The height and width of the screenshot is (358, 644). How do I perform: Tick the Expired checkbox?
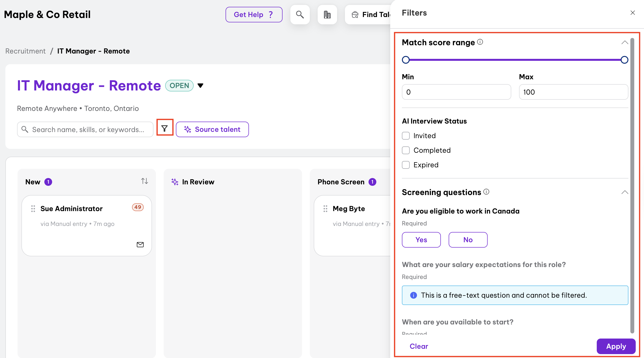pos(406,165)
